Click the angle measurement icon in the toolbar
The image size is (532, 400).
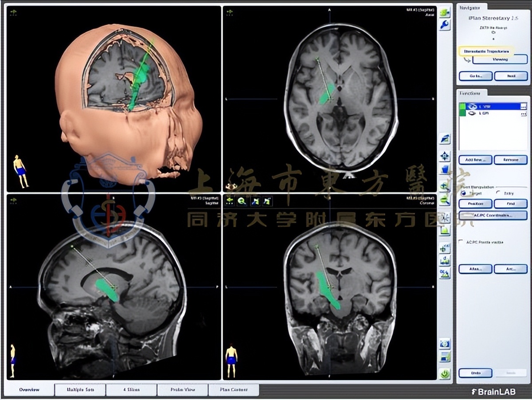pos(445,273)
